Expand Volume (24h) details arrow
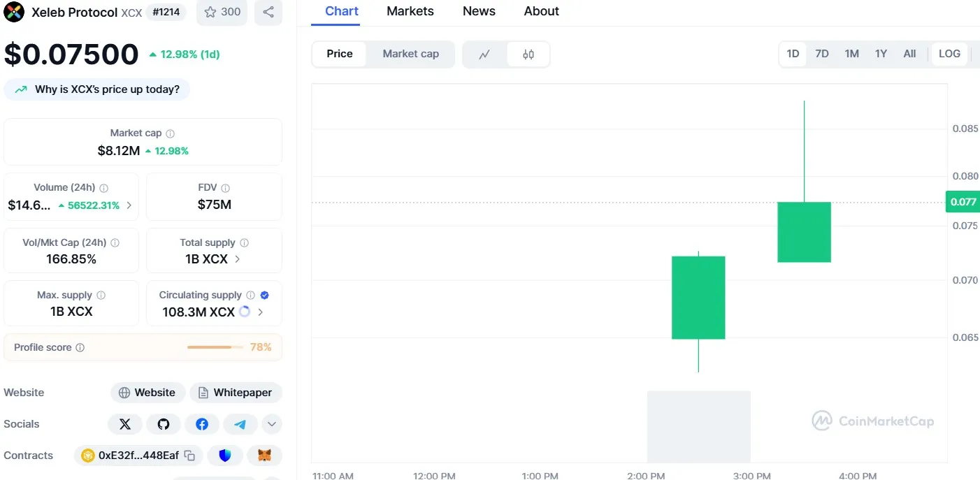 coord(129,205)
